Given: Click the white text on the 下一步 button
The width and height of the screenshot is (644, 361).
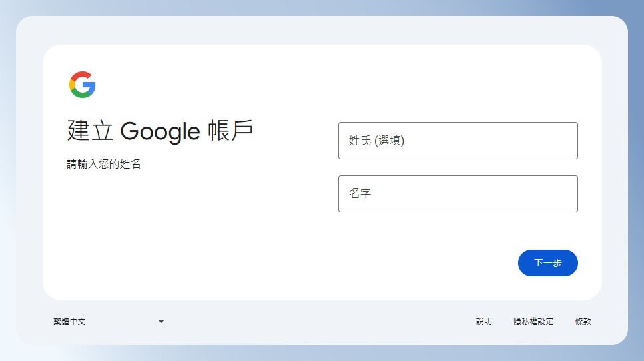Looking at the screenshot, I should [x=548, y=263].
